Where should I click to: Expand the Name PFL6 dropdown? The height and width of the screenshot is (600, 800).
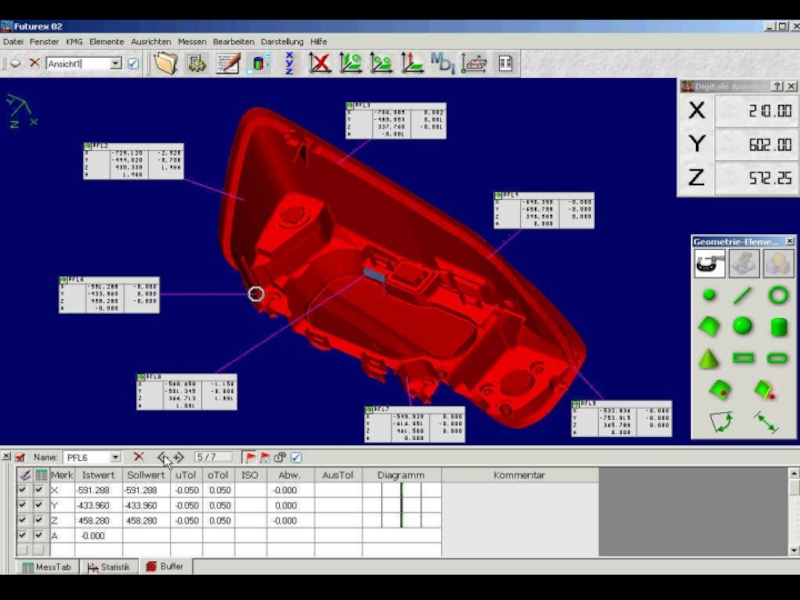[x=115, y=457]
